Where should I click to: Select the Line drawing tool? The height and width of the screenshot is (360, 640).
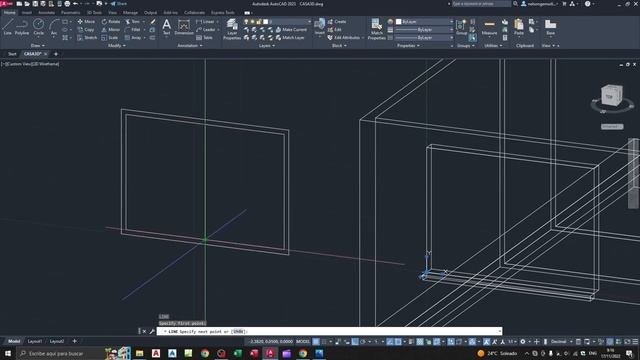[7, 27]
